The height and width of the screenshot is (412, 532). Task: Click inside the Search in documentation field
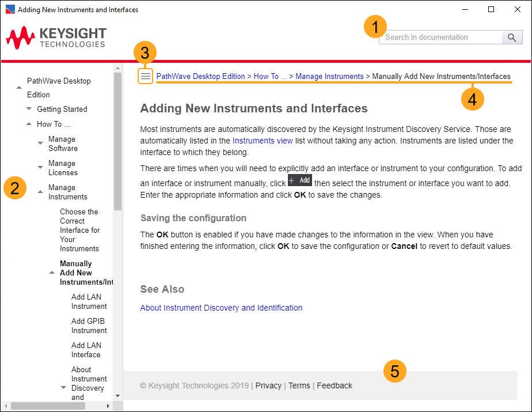tap(440, 37)
